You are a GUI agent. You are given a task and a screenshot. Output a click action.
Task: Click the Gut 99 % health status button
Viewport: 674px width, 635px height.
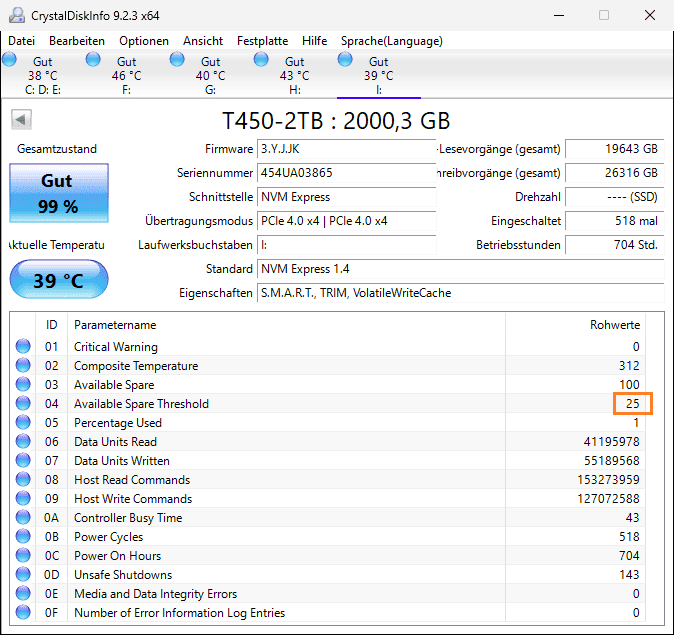click(59, 193)
